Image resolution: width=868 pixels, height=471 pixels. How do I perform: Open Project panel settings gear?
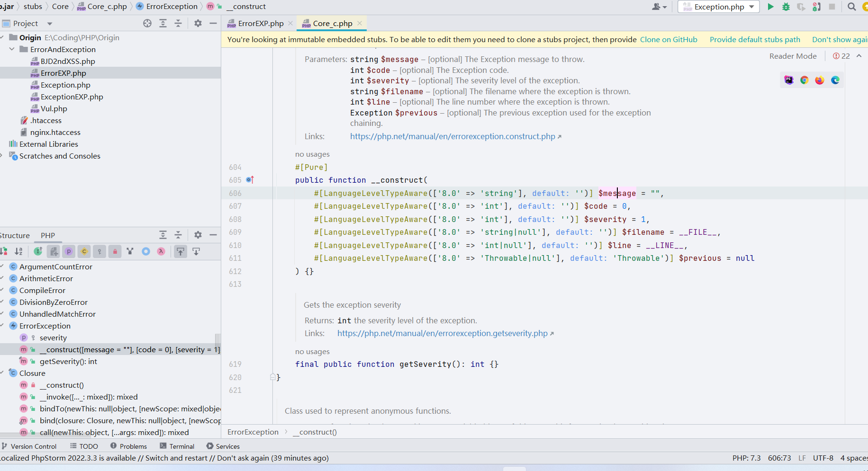pyautogui.click(x=198, y=23)
